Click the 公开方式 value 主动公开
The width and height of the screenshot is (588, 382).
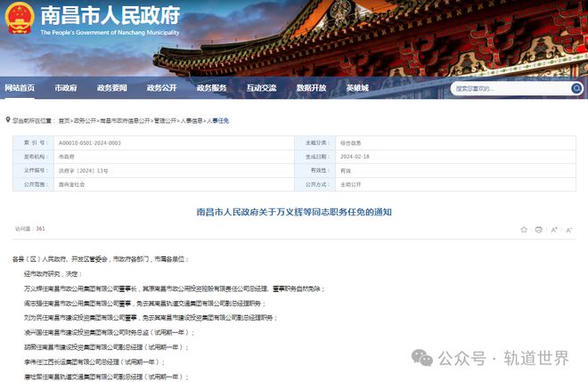(351, 184)
